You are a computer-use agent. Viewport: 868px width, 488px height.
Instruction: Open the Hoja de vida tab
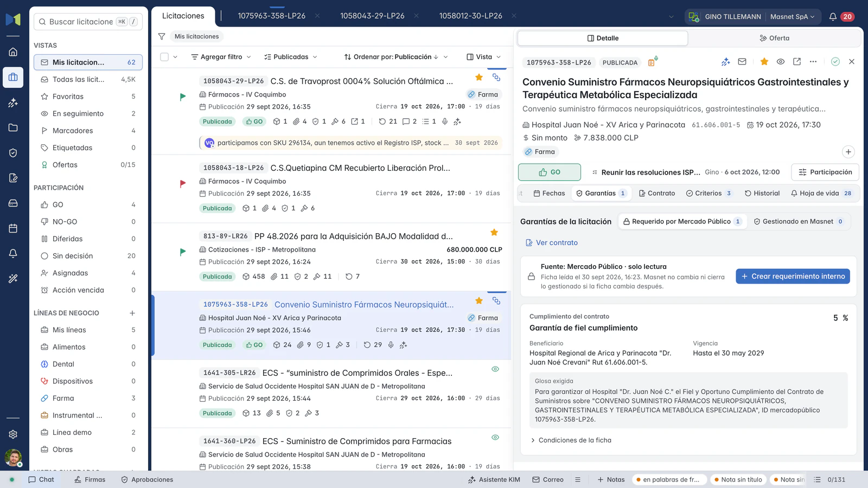click(822, 193)
